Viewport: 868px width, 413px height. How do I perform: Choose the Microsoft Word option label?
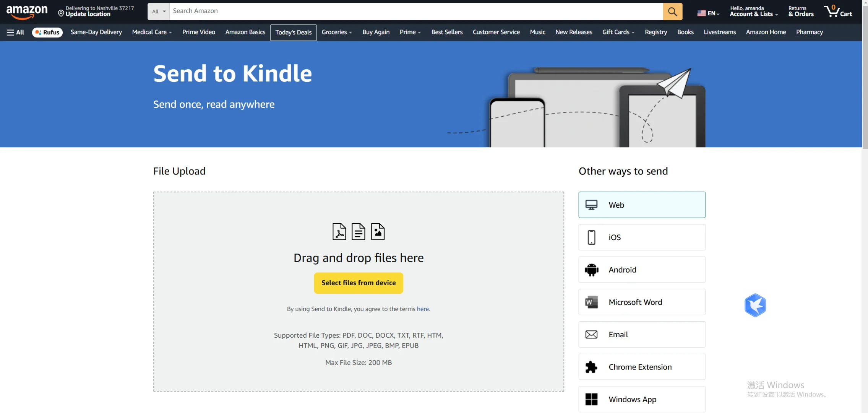coord(635,302)
